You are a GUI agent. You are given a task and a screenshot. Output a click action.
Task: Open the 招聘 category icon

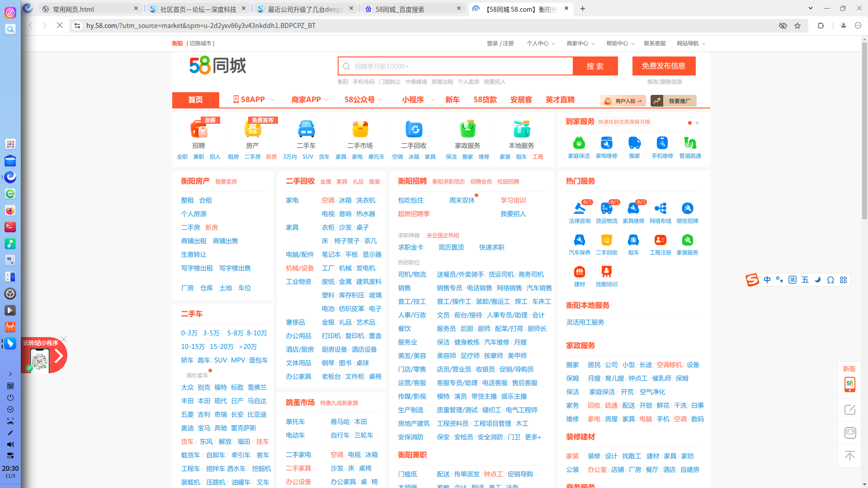tap(199, 129)
